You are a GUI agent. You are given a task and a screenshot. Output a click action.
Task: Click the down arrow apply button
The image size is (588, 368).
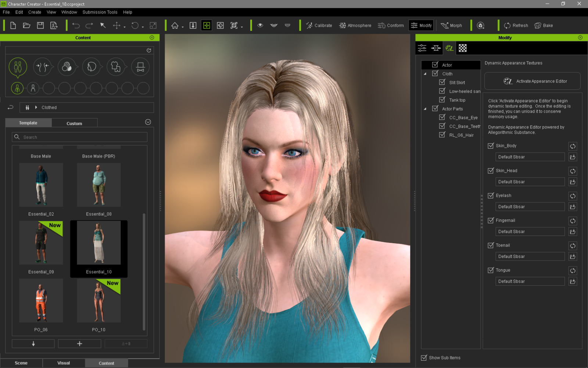click(33, 343)
